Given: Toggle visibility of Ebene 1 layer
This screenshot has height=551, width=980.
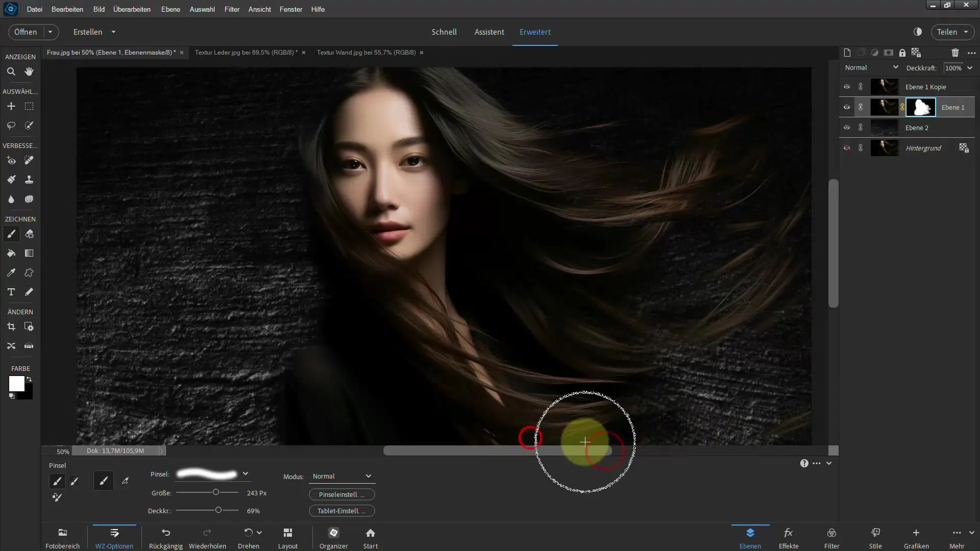Looking at the screenshot, I should point(847,107).
